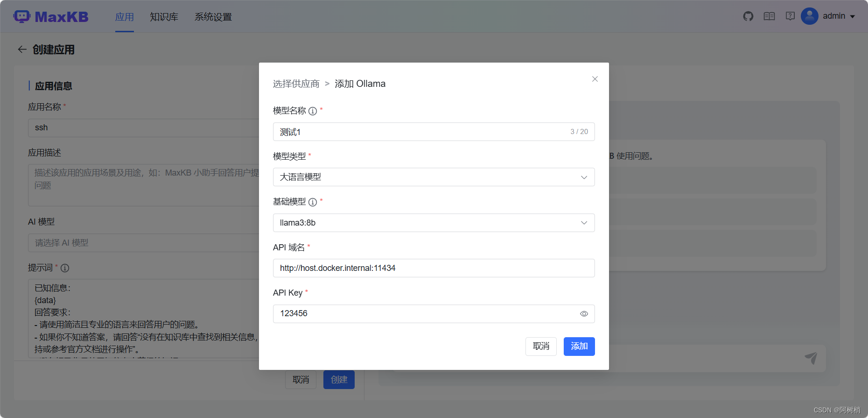Show info tooltip for 提示词
This screenshot has width=868, height=418.
pyautogui.click(x=65, y=268)
